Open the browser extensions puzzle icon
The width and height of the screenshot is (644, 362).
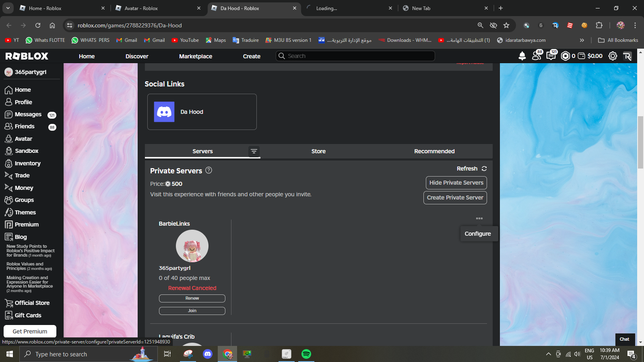(599, 25)
